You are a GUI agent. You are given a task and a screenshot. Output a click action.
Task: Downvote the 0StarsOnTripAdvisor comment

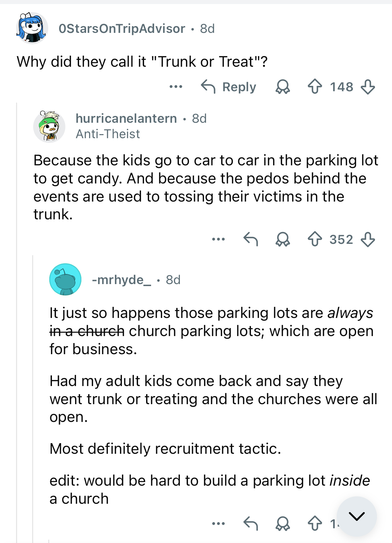pyautogui.click(x=368, y=87)
